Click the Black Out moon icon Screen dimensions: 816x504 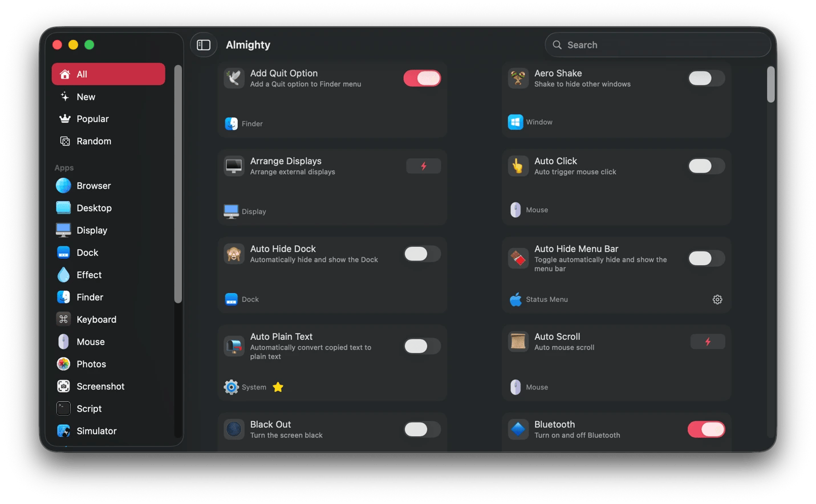[x=234, y=429]
